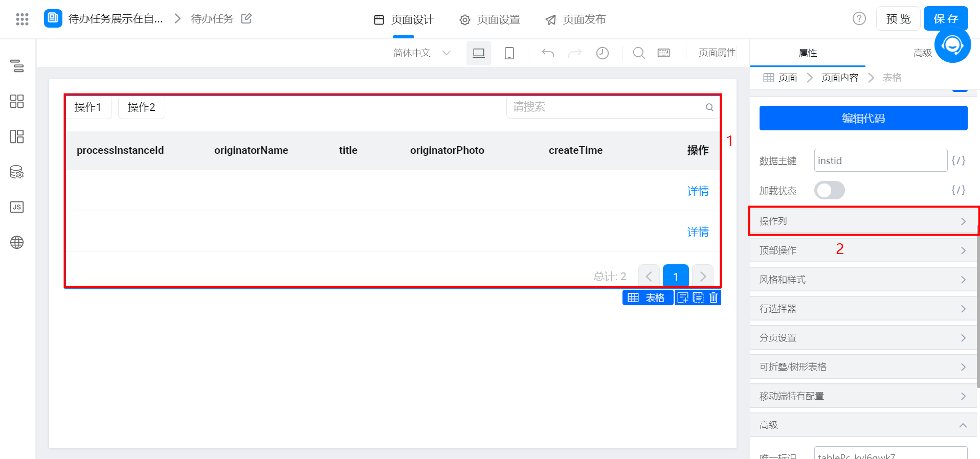Click the 页面 breadcrumb item

787,78
